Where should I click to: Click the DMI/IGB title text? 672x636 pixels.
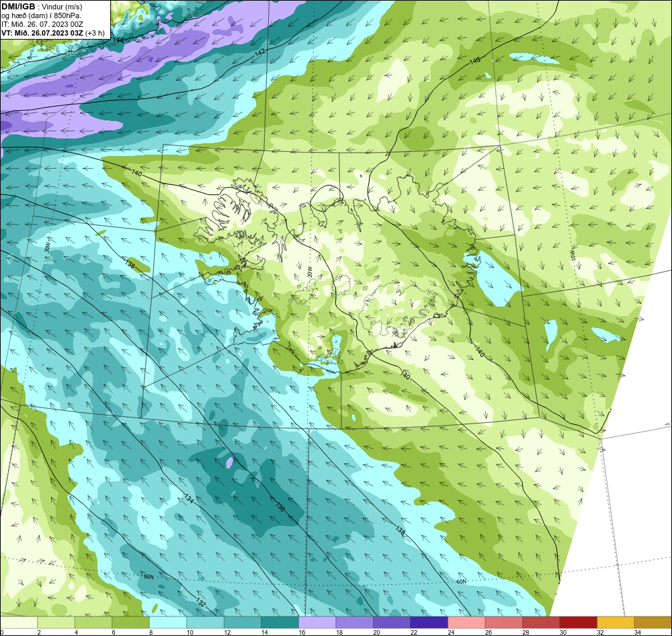[x=18, y=7]
